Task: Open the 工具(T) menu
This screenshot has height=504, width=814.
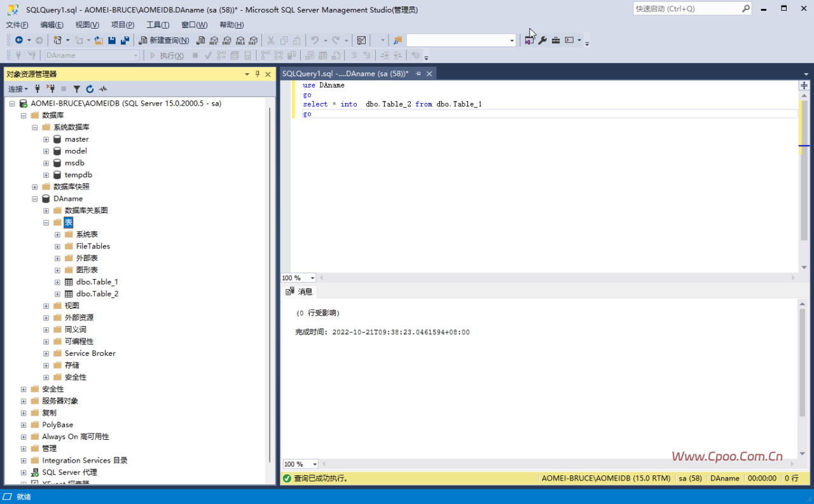Action: coord(158,25)
